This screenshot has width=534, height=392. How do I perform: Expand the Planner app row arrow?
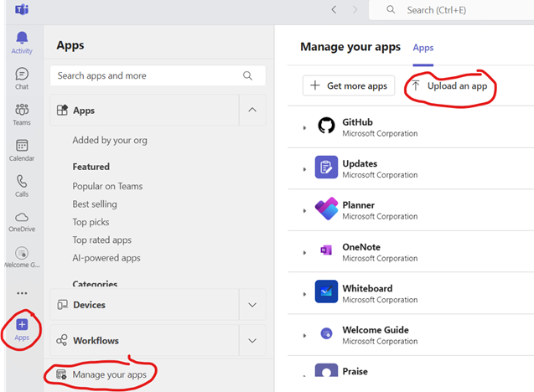pyautogui.click(x=304, y=210)
